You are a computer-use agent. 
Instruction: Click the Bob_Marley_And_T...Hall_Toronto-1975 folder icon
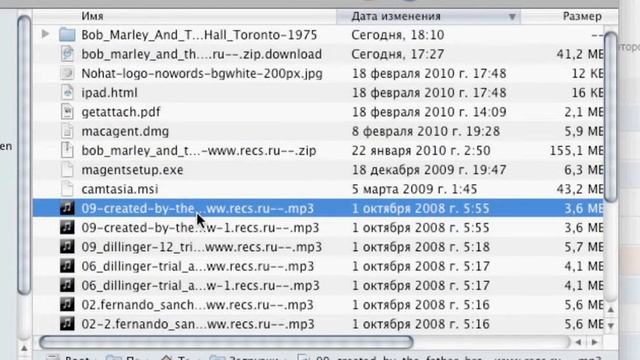coord(67,34)
